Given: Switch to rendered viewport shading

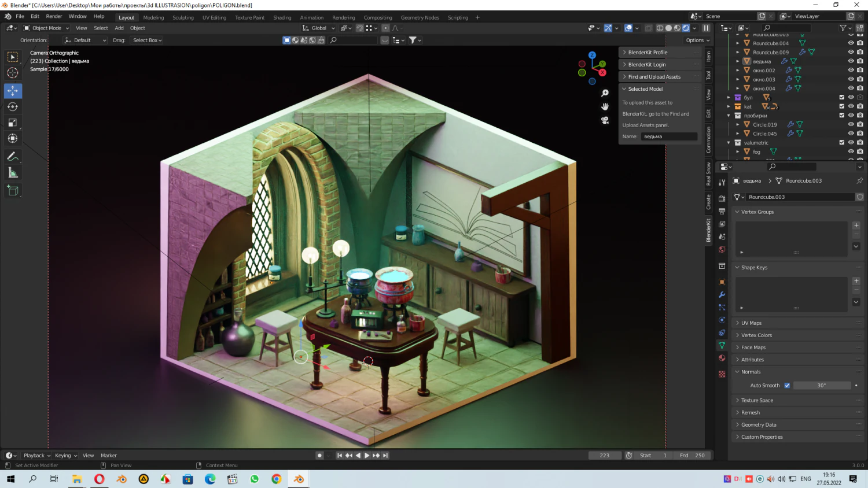Looking at the screenshot, I should coord(686,28).
